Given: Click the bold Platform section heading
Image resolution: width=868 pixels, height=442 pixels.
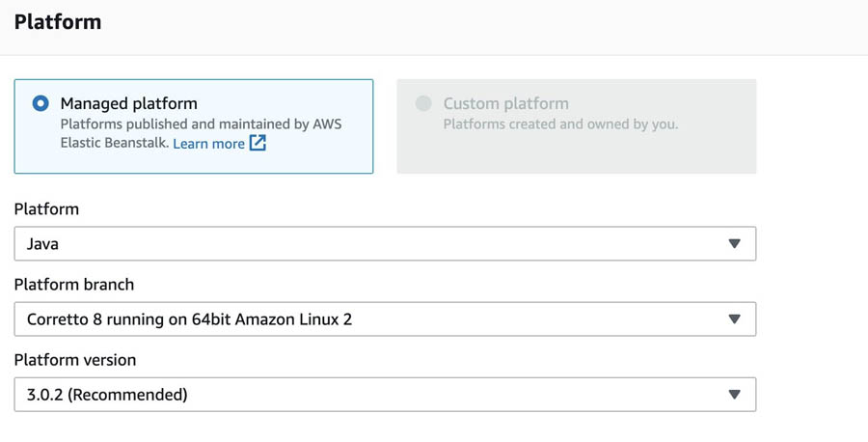Looking at the screenshot, I should (58, 22).
